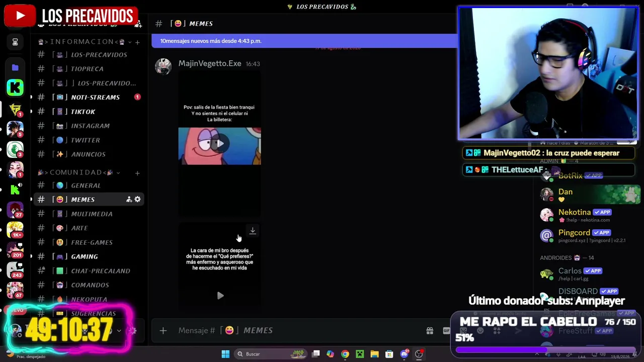
Task: Open the server icon with badge 201
Action: coord(15,250)
